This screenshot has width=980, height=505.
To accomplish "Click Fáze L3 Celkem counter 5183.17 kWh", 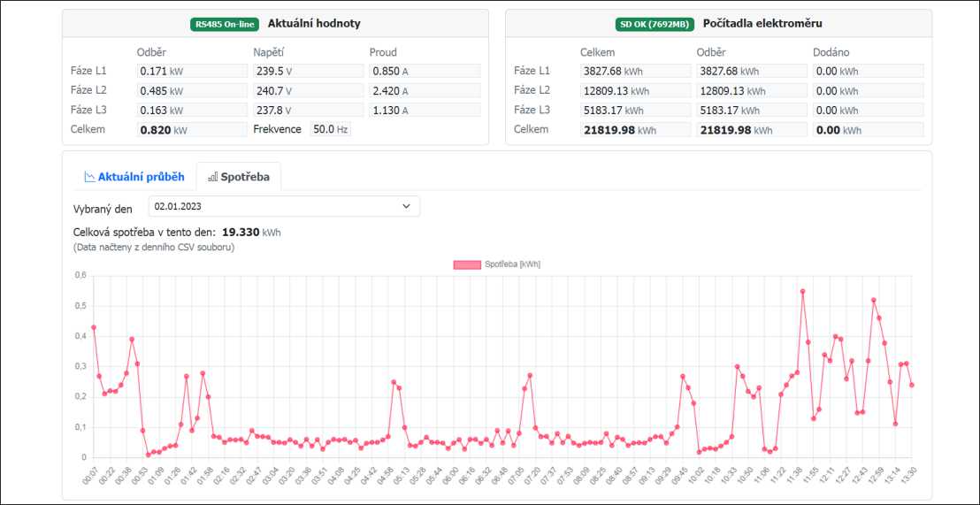I will pos(634,111).
